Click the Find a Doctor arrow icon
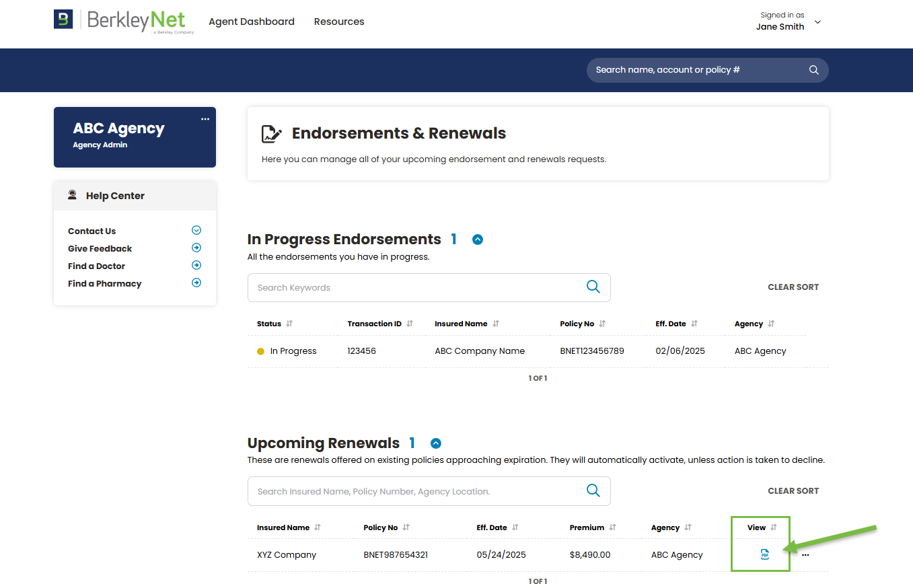 pos(196,265)
